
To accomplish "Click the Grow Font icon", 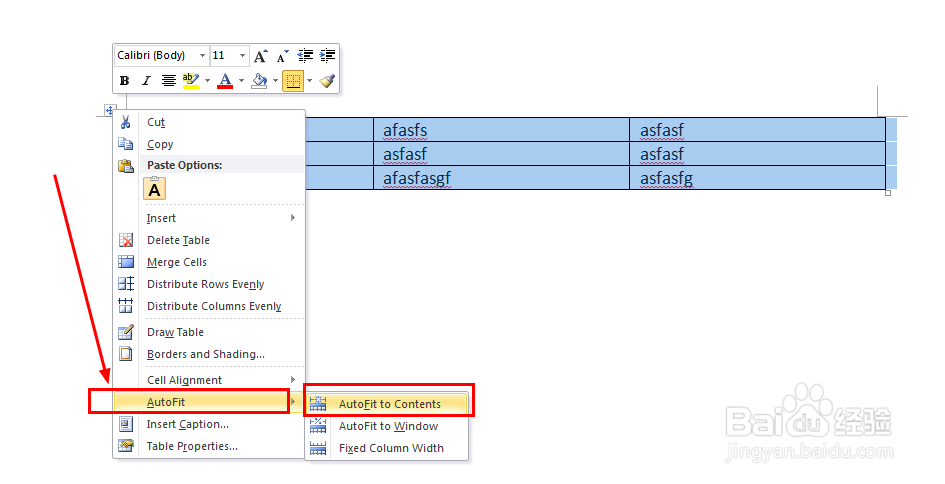I will click(x=260, y=56).
